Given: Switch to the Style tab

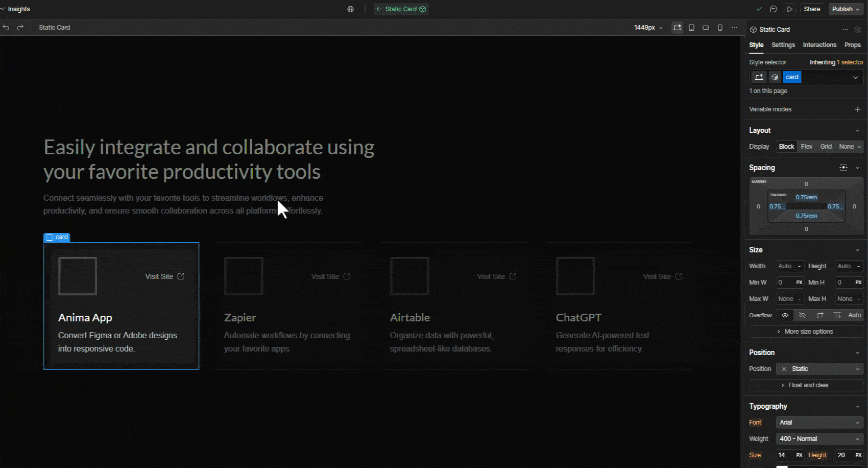Looking at the screenshot, I should [x=756, y=45].
